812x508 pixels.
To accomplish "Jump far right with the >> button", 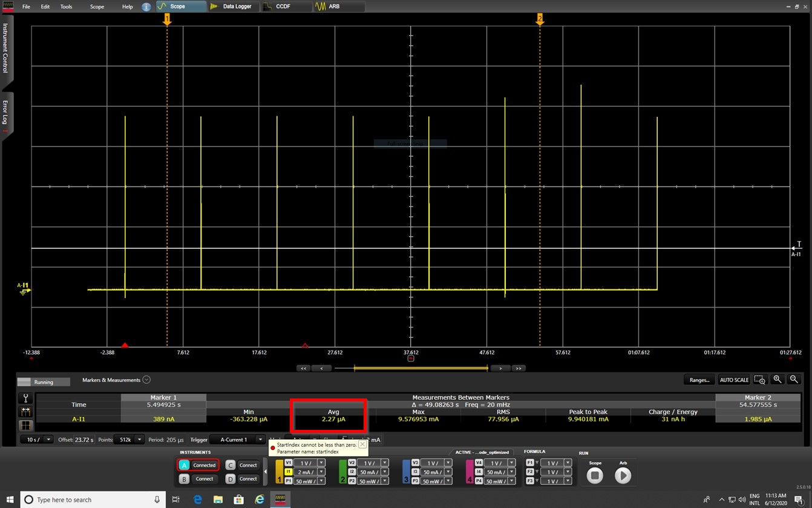I will point(519,368).
